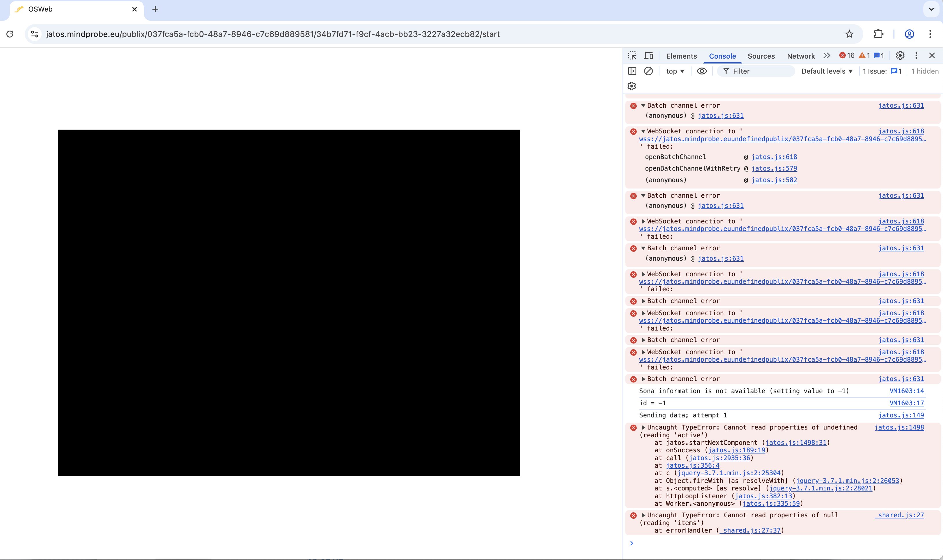
Task: Clear console with the ban icon
Action: (x=648, y=71)
